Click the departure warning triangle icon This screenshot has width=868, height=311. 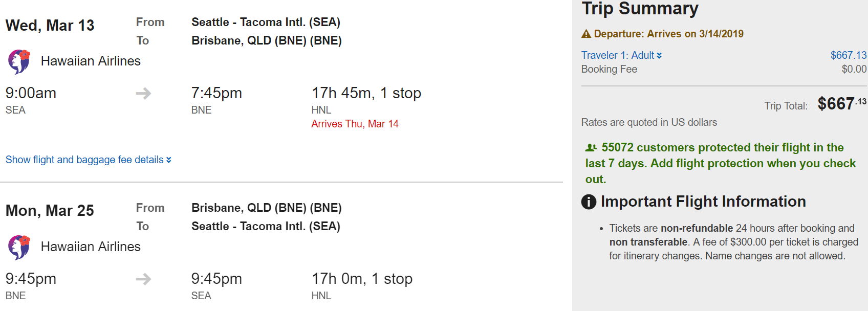pyautogui.click(x=586, y=34)
